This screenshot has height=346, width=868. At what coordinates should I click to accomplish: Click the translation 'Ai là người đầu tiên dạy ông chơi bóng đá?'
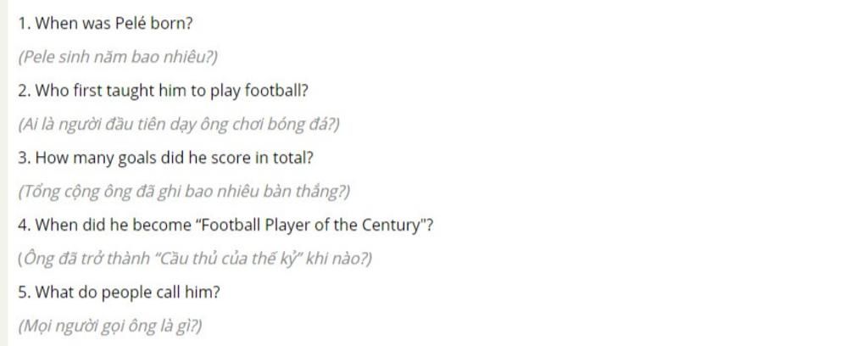(179, 125)
